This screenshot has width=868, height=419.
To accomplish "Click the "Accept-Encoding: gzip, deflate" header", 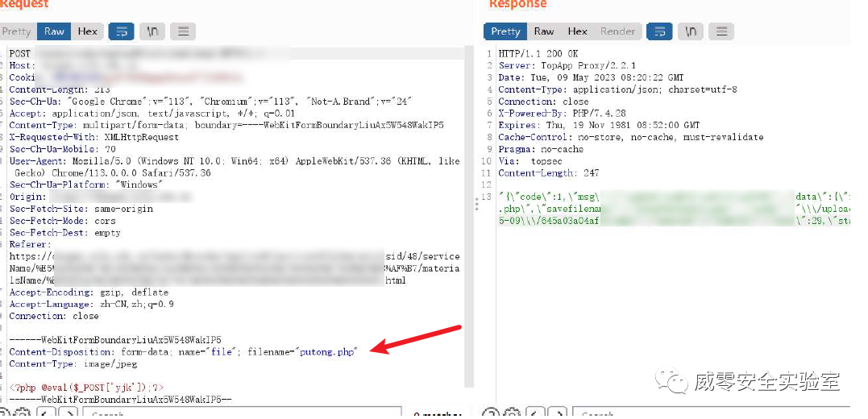I will coord(89,292).
